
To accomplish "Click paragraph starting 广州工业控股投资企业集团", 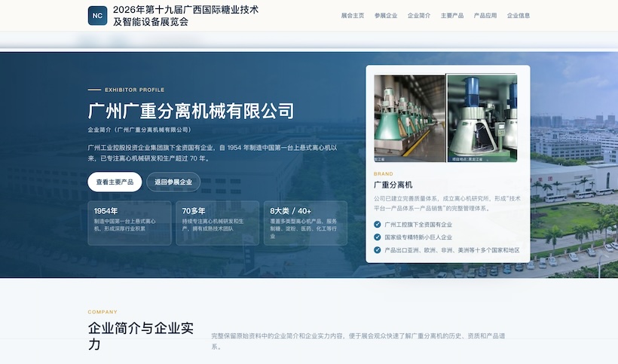I will click(x=213, y=153).
